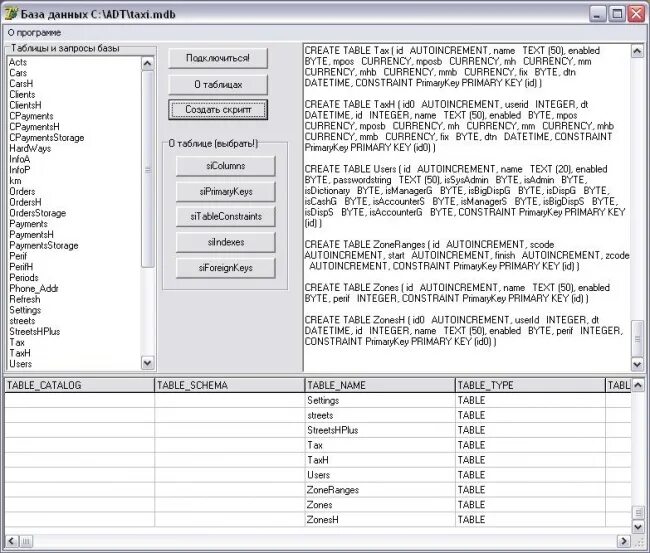
Task: Maximize the database window
Action: click(617, 14)
